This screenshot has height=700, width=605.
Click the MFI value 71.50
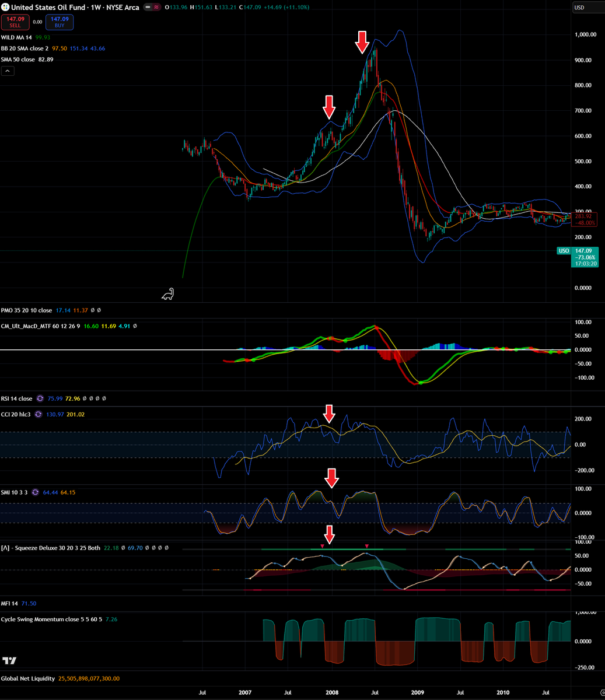[29, 603]
